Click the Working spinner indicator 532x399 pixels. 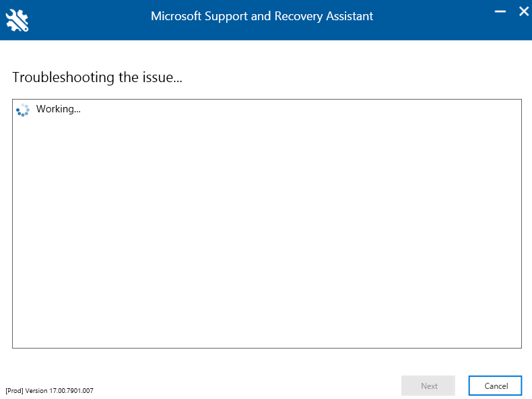23,110
